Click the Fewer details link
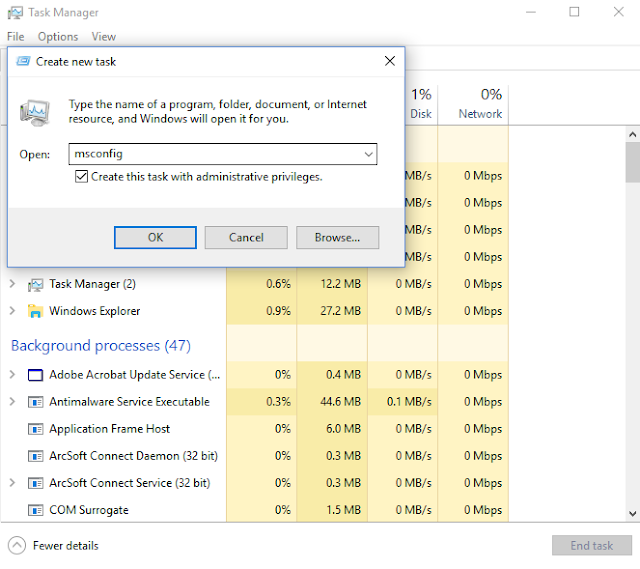 click(x=66, y=546)
